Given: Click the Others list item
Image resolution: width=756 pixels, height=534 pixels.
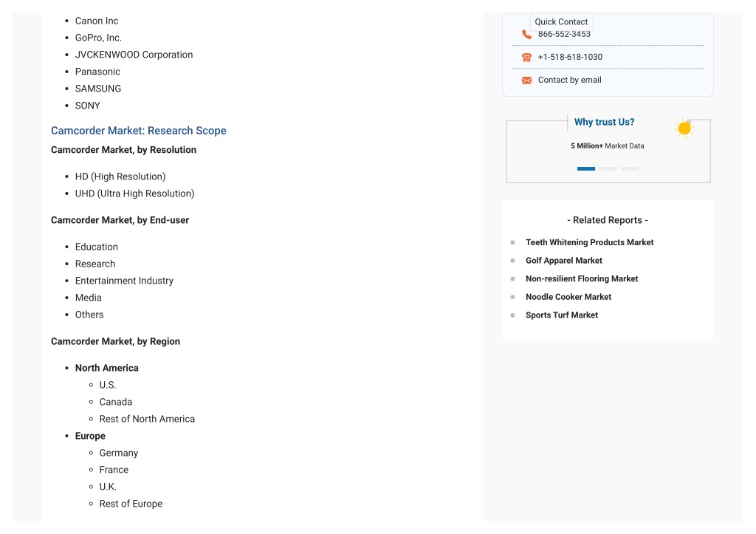Looking at the screenshot, I should pyautogui.click(x=89, y=315).
